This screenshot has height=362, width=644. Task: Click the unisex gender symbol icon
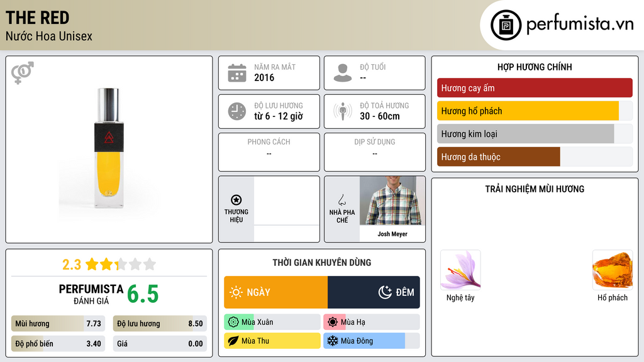tap(22, 73)
